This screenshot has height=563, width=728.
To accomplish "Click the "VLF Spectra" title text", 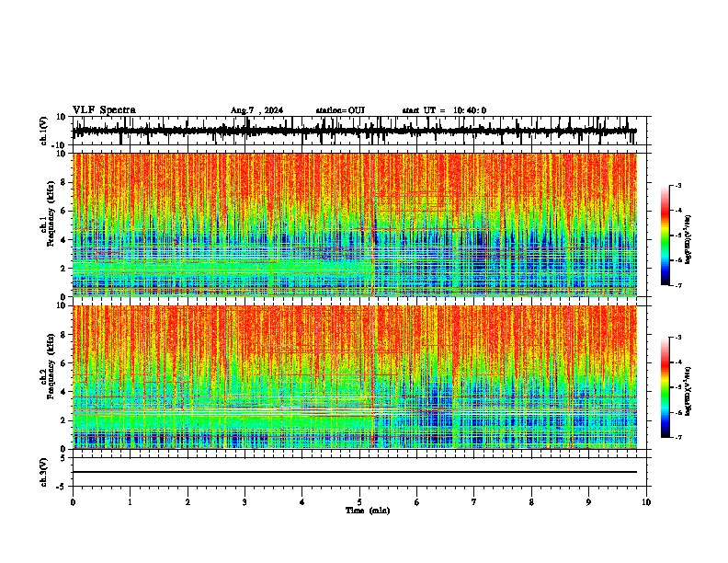I will point(104,110).
